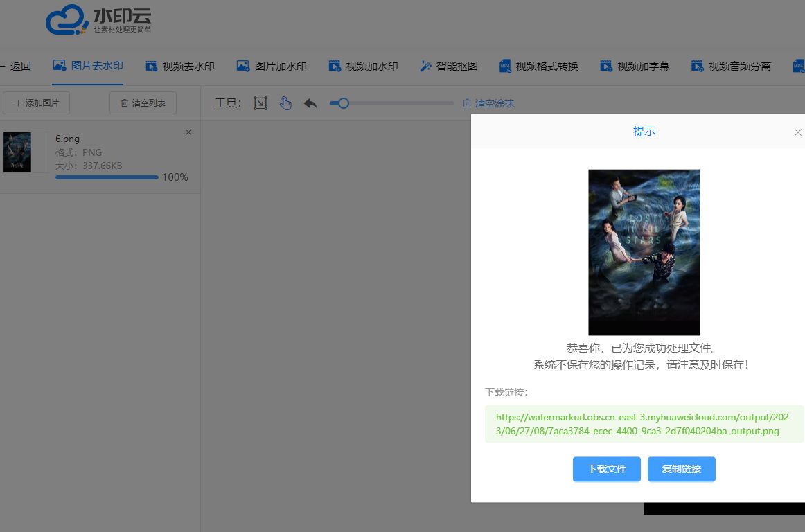Click the 视频音频分离 tab icon
Screen dimensions: 805x532
tap(697, 66)
